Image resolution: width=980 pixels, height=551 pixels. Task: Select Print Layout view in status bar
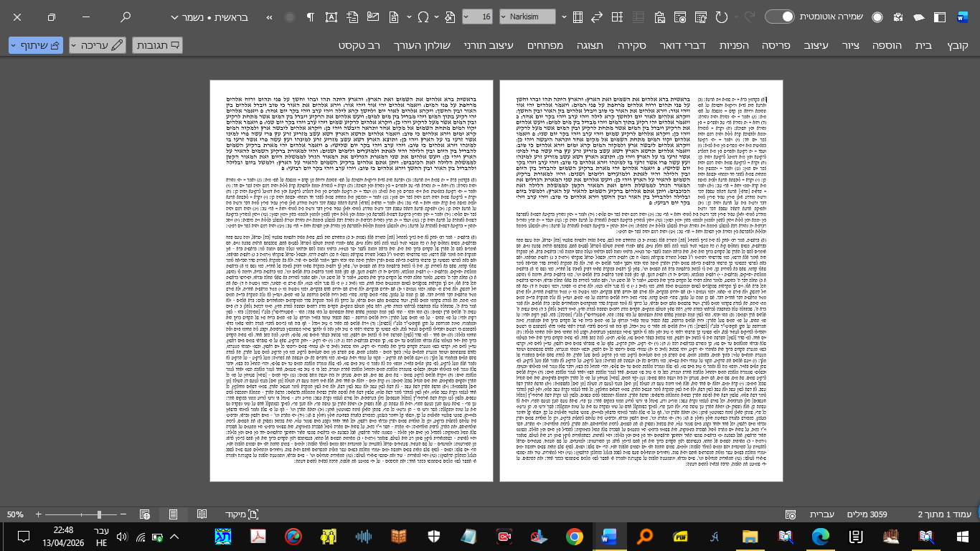click(173, 514)
